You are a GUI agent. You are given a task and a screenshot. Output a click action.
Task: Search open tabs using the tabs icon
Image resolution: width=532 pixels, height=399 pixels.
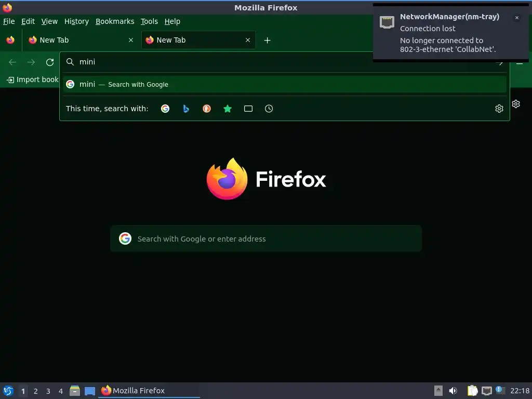(x=248, y=109)
